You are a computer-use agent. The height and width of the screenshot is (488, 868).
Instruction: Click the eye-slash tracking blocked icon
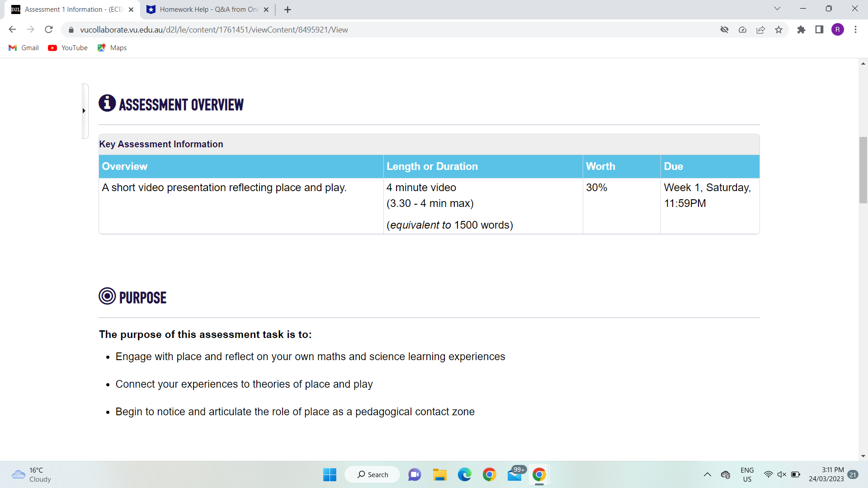(724, 30)
